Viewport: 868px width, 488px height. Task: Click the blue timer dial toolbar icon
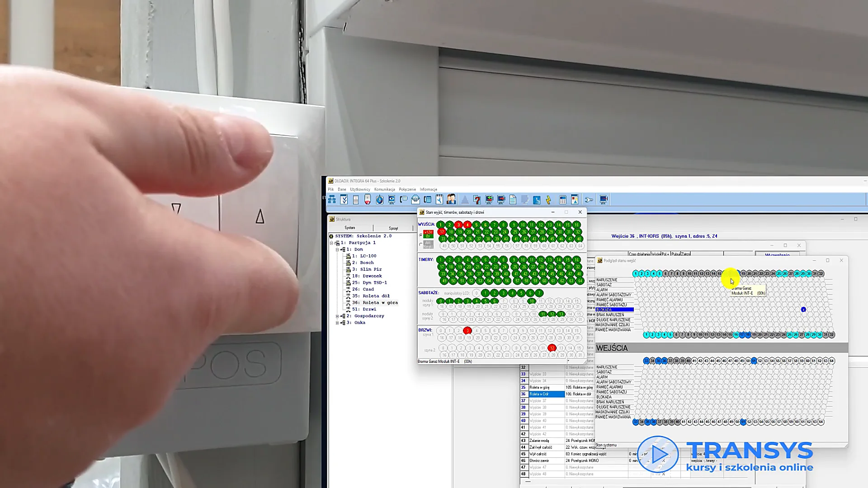380,200
